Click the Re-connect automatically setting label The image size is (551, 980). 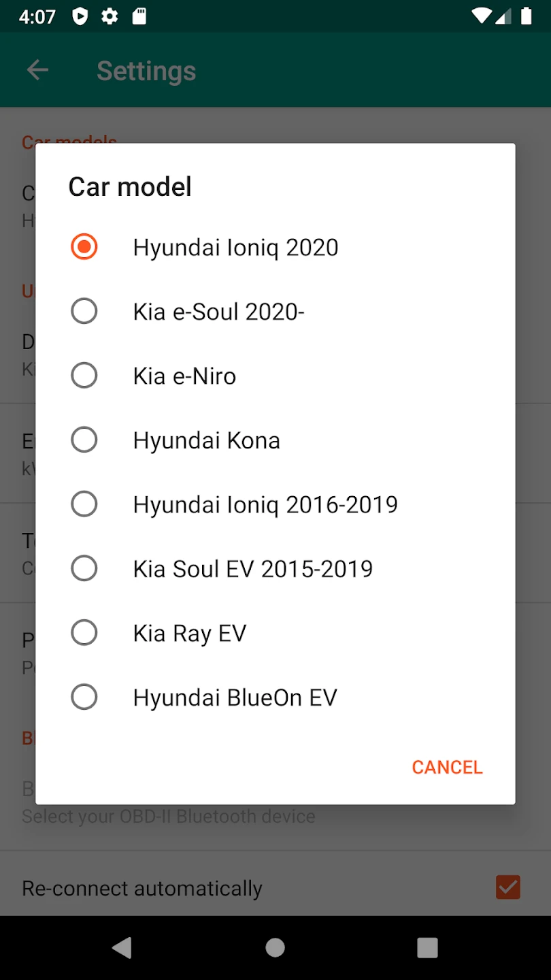click(x=142, y=888)
